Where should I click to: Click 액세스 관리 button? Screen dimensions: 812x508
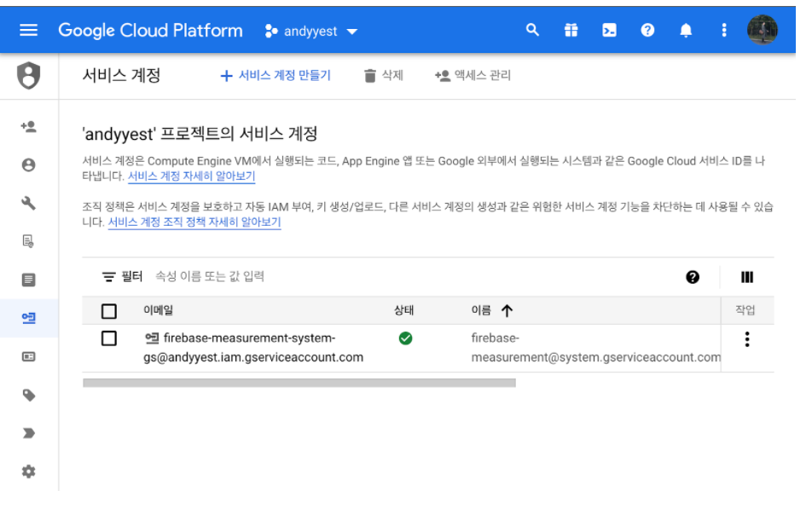pos(473,76)
